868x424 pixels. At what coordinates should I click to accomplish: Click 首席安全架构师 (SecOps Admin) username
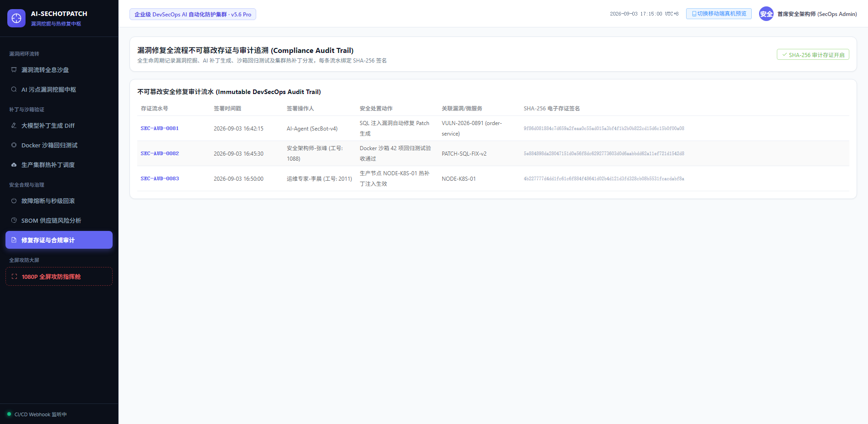(x=817, y=14)
